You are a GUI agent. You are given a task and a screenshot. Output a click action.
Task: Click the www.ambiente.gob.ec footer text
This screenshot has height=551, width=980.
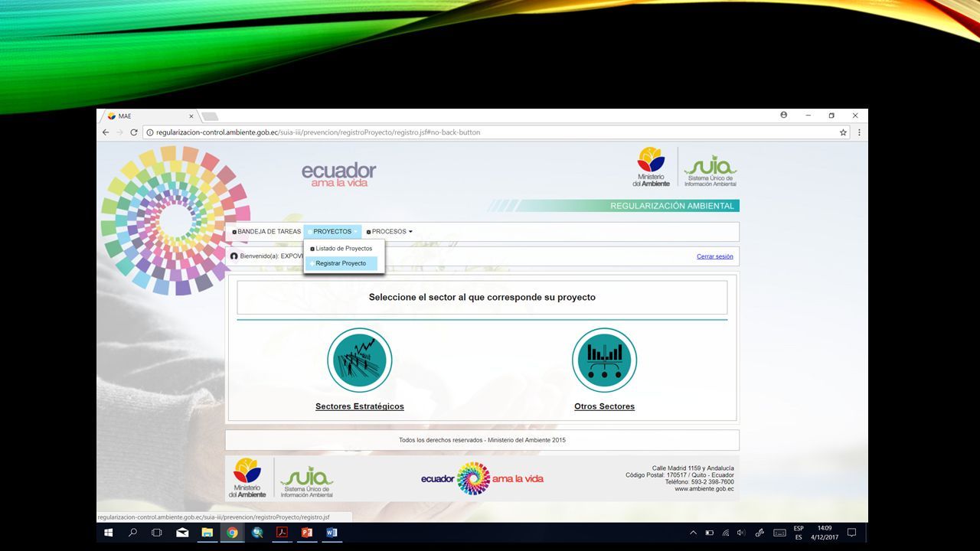tap(704, 489)
